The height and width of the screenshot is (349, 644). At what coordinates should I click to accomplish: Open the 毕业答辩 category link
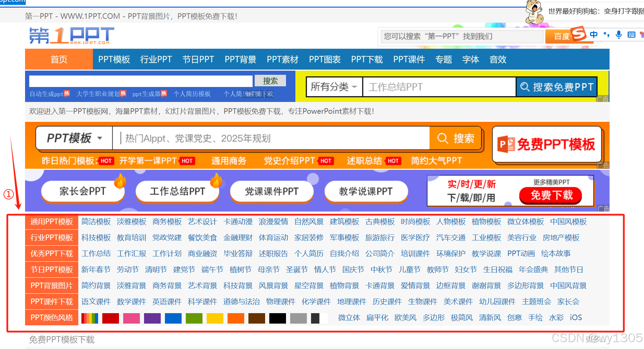238,254
